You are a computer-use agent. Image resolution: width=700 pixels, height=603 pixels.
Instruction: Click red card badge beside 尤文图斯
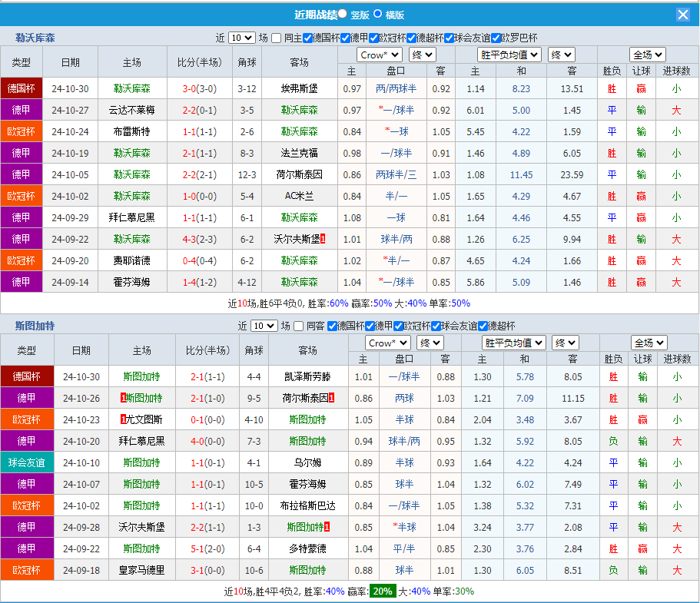pyautogui.click(x=124, y=419)
